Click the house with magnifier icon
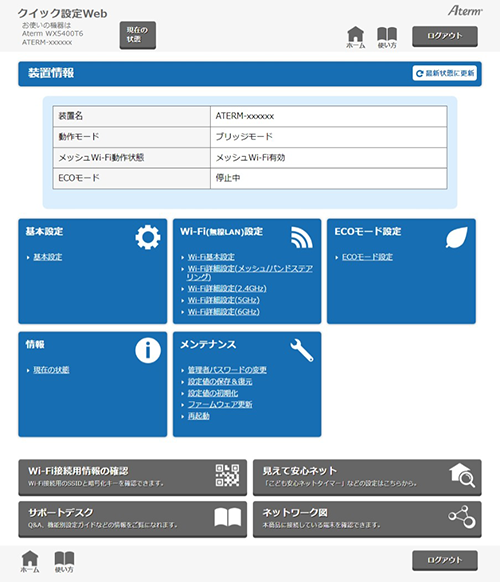 [x=462, y=475]
